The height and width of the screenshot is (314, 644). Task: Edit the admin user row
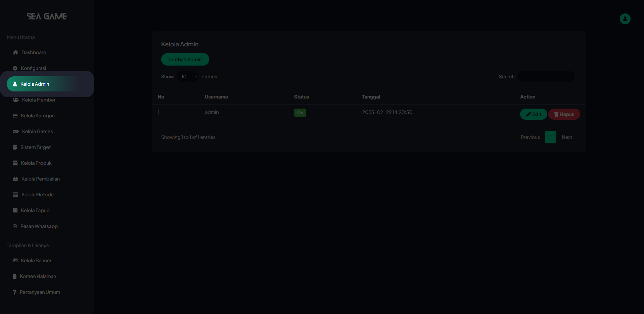pos(534,114)
